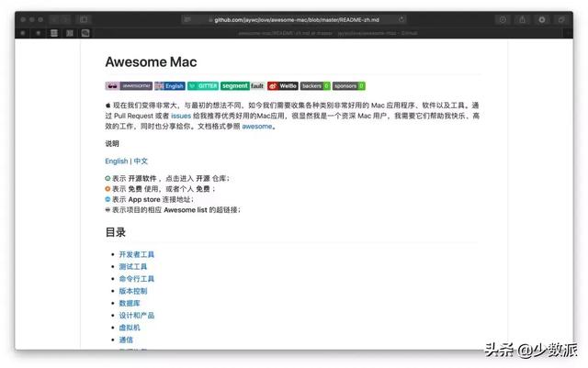Click the backers count badge
This screenshot has width=588, height=368.
point(315,86)
